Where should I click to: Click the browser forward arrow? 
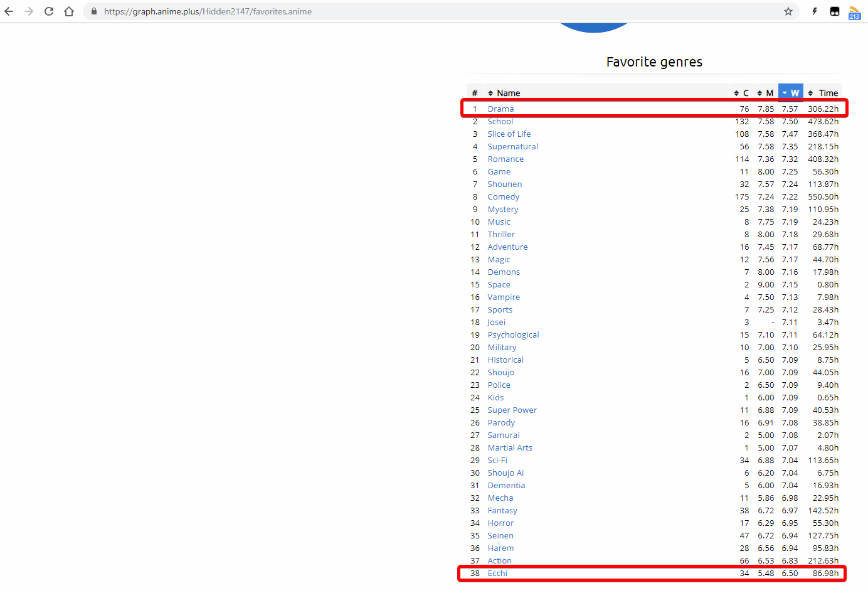(29, 11)
